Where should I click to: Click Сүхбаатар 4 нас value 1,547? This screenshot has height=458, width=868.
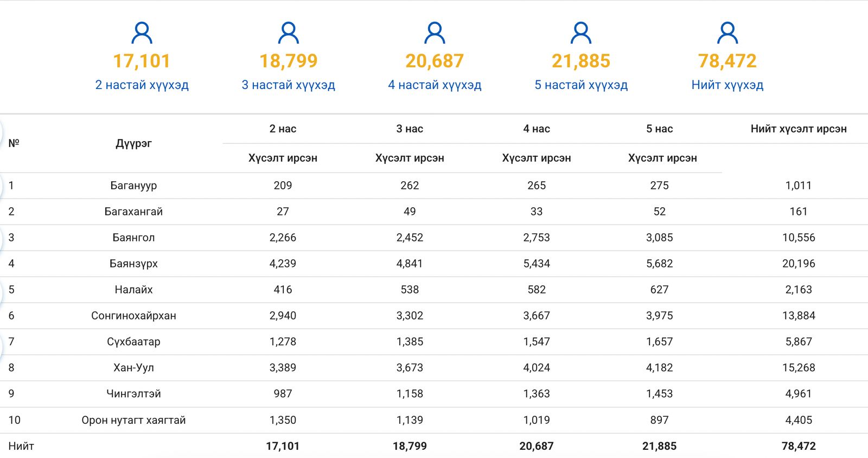click(537, 342)
